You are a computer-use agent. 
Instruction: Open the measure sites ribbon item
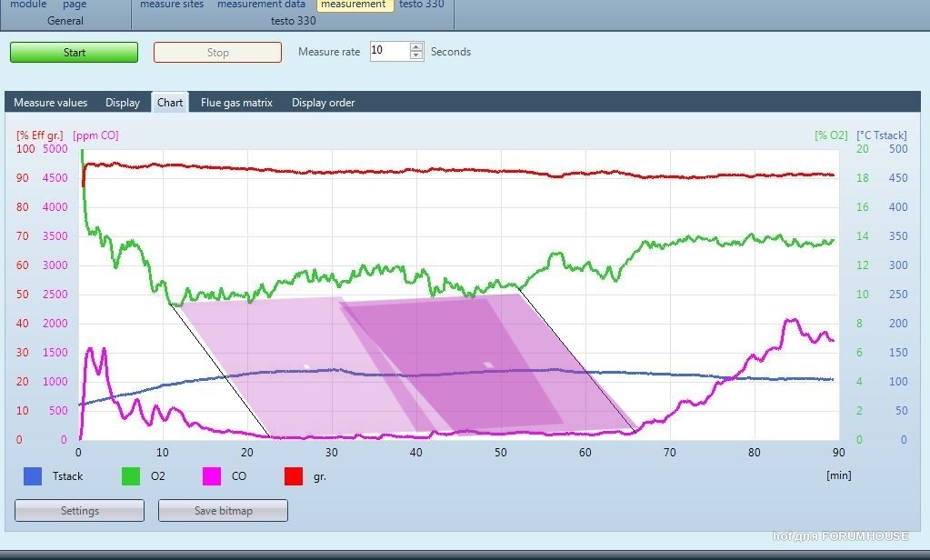pos(172,5)
